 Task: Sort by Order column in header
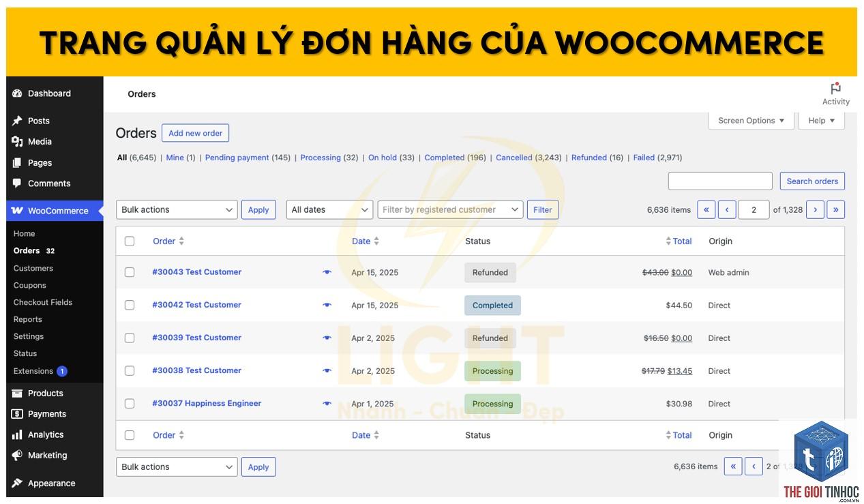click(168, 241)
